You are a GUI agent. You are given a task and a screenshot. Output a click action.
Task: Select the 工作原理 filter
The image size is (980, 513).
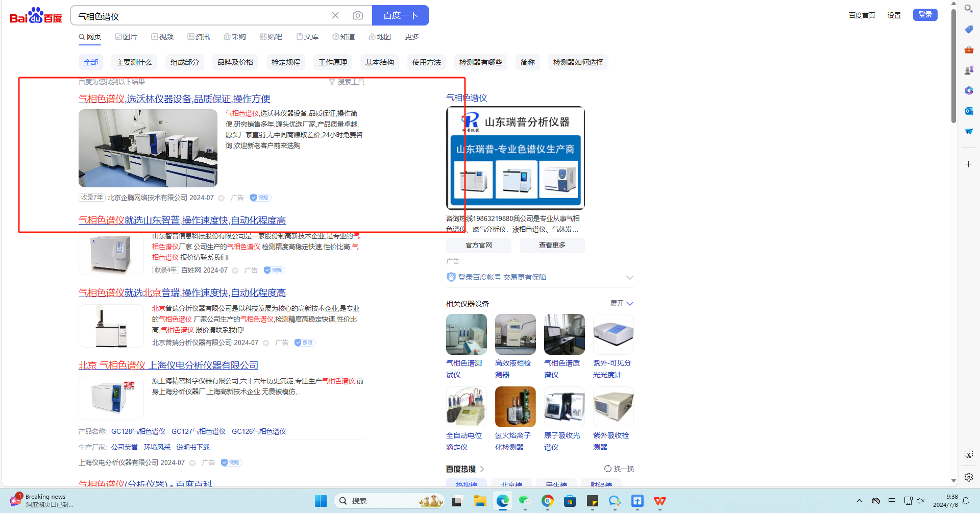tap(333, 62)
